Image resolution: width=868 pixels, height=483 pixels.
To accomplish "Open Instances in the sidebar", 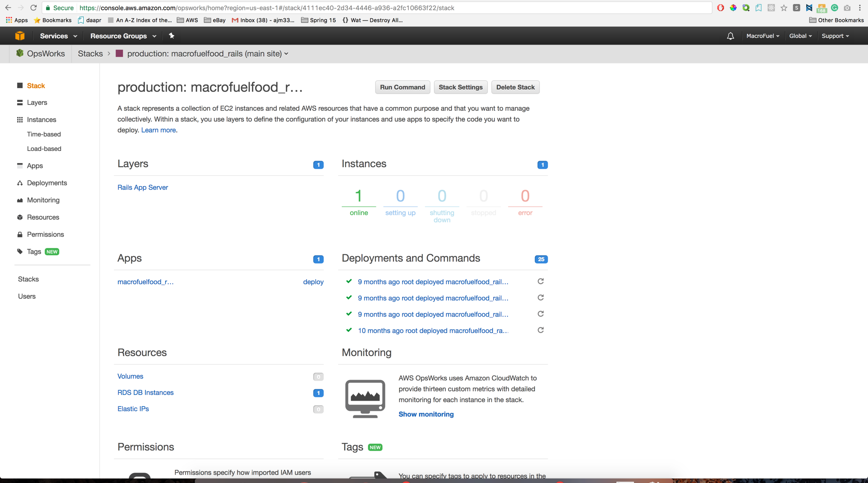I will click(41, 120).
